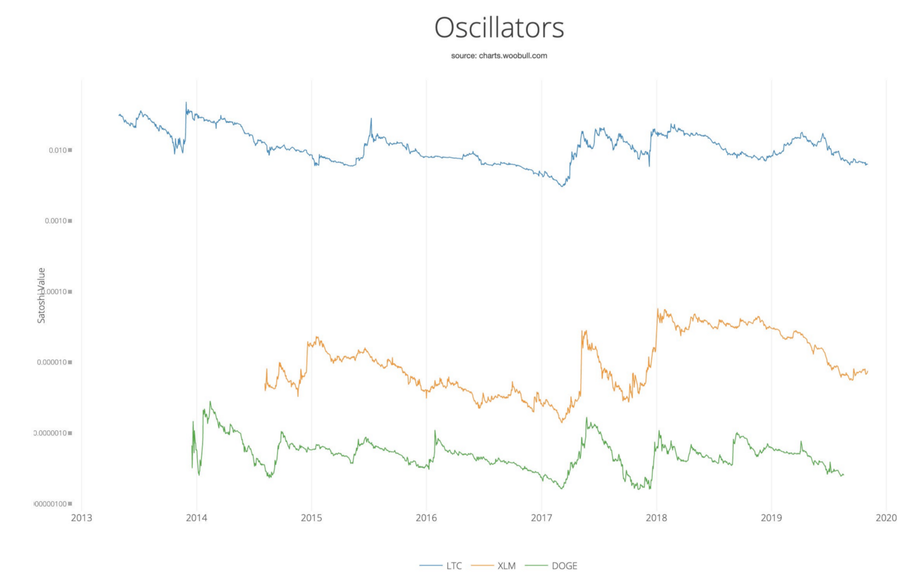Click the 0.010 y-axis tick label
This screenshot has width=920, height=588.
pyautogui.click(x=58, y=150)
